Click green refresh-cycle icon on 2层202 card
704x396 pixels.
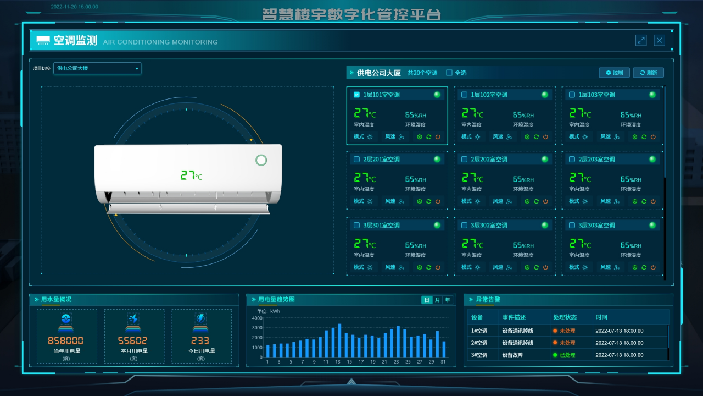coord(536,202)
